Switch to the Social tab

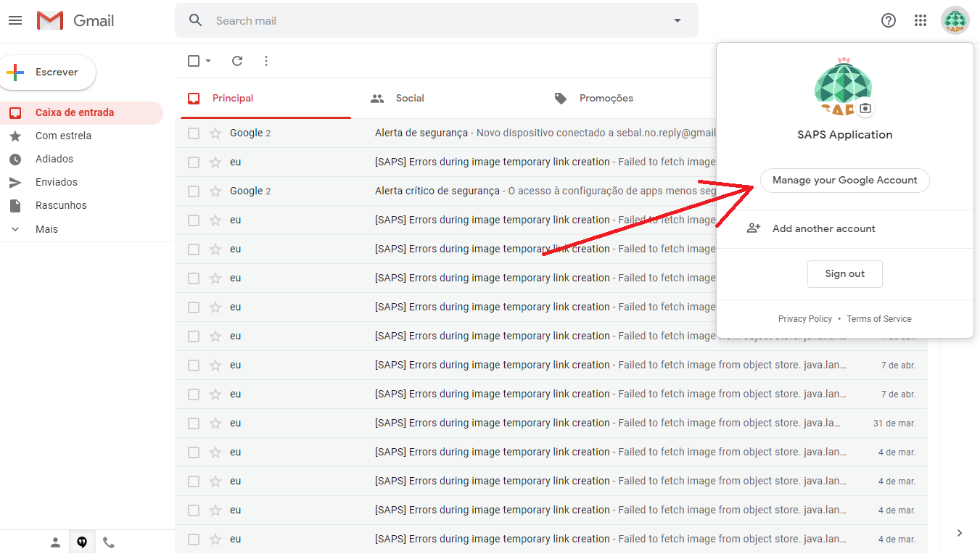pos(397,98)
